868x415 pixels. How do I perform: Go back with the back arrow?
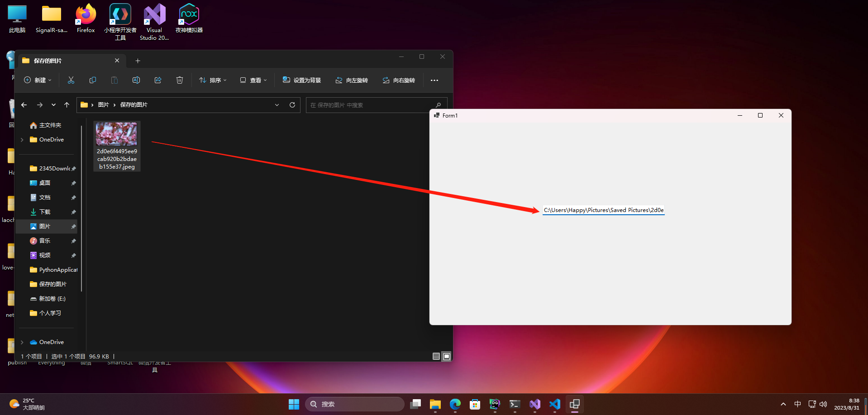[24, 105]
